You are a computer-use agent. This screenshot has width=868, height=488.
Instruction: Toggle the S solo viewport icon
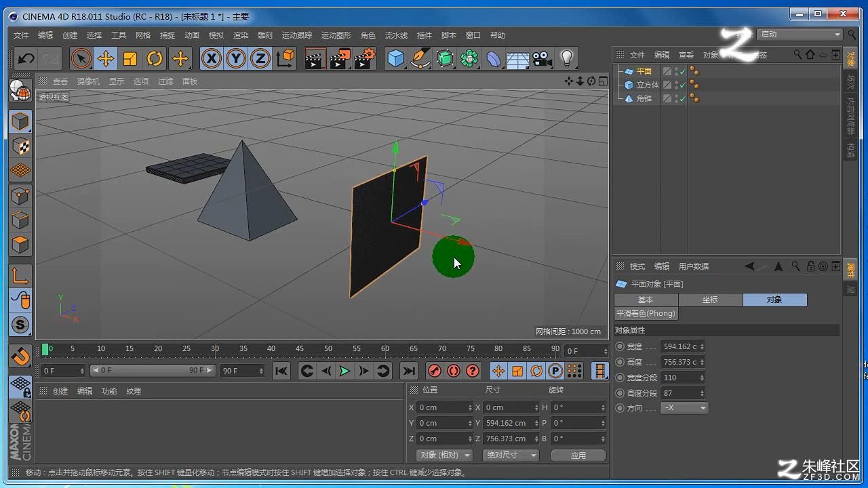(20, 325)
